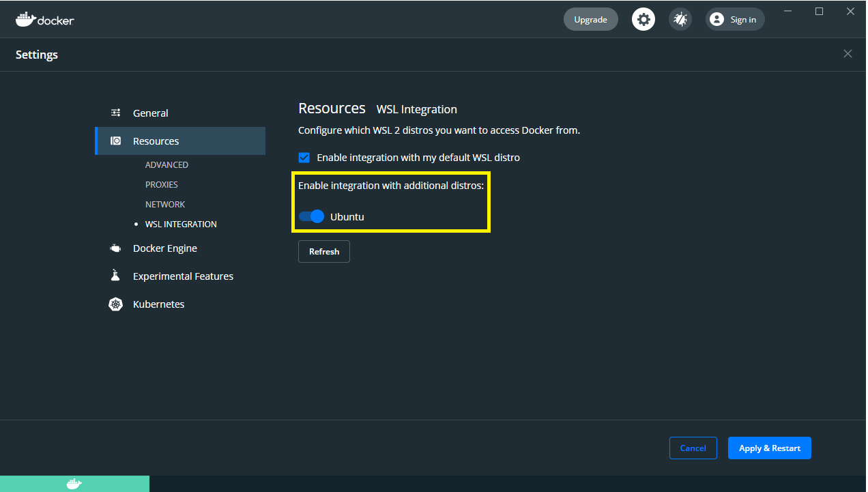Click the Docker Engine whale icon
This screenshot has height=492, width=868.
pos(116,248)
